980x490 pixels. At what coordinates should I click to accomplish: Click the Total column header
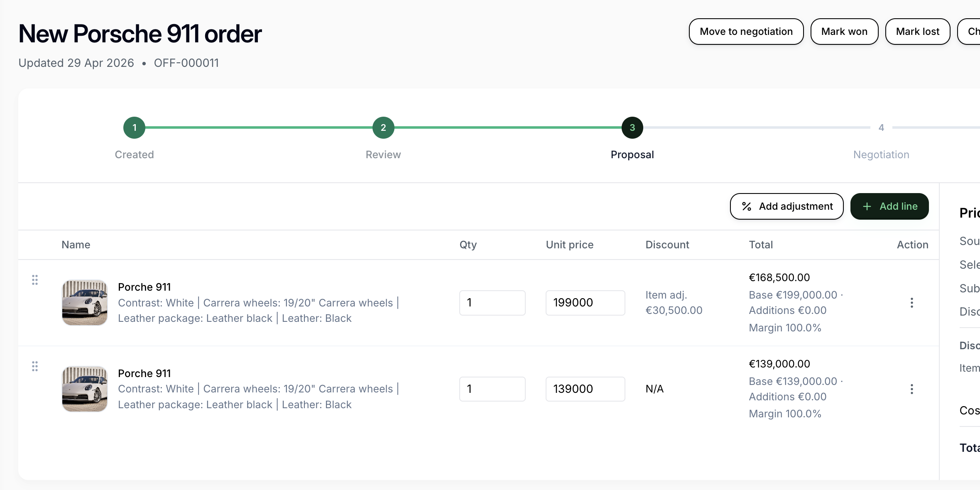pyautogui.click(x=761, y=245)
